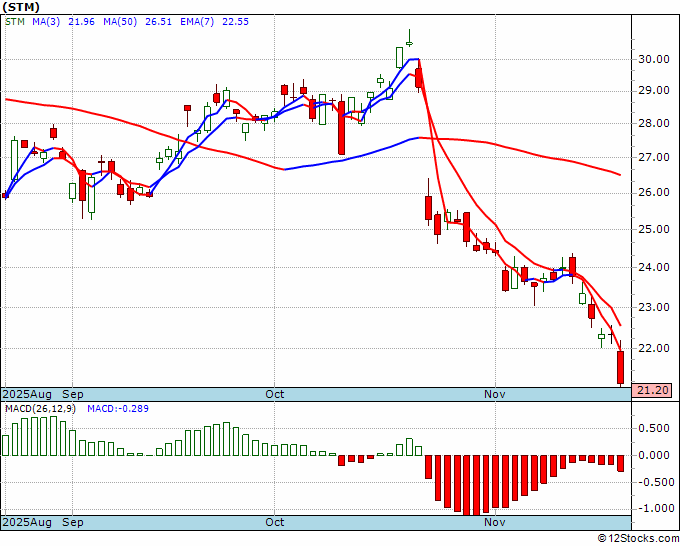The width and height of the screenshot is (680, 546).
Task: Click the highlighted 21.20 last price tag
Action: pyautogui.click(x=652, y=390)
